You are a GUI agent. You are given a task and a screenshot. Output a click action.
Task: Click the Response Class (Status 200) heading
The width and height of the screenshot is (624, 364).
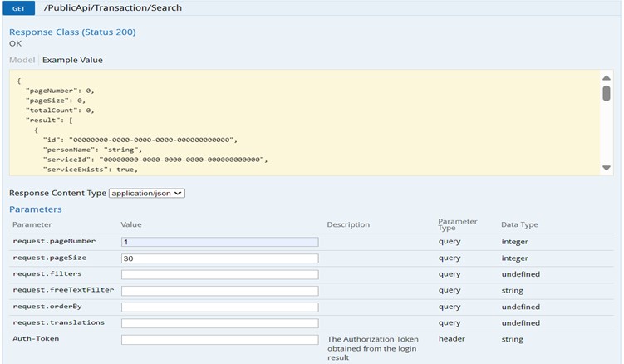(72, 32)
